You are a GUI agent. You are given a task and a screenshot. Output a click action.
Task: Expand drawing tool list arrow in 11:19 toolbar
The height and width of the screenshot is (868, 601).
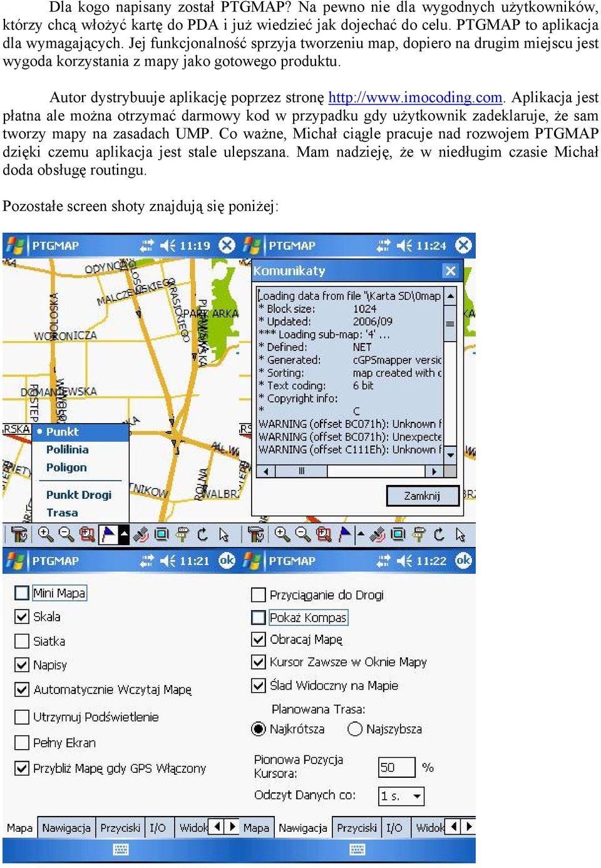tap(123, 534)
